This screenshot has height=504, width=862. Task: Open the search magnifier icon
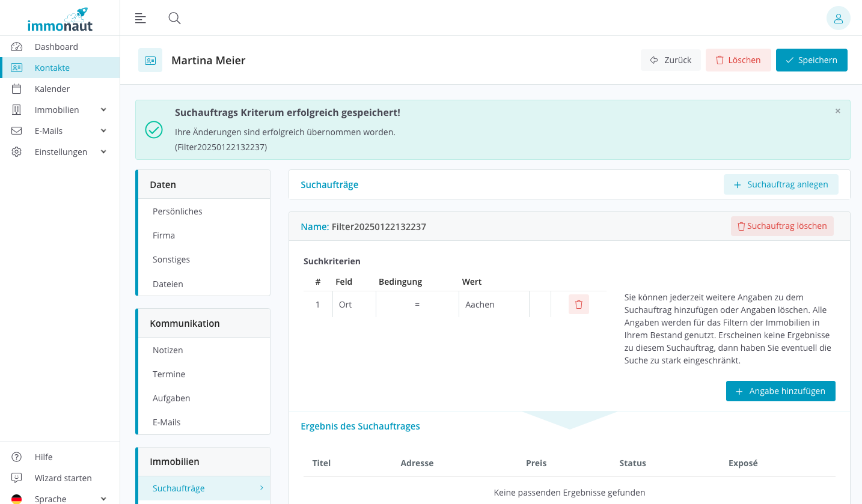174,18
